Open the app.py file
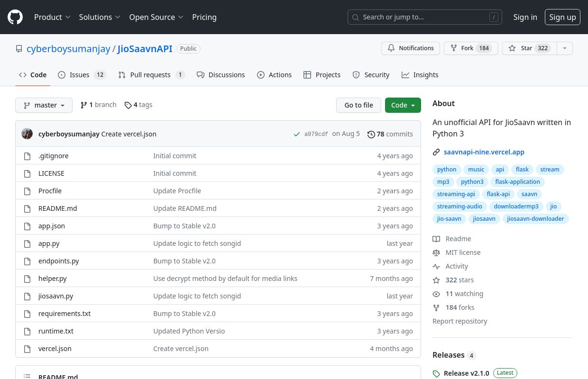Viewport: 588px width, 379px height. [49, 244]
